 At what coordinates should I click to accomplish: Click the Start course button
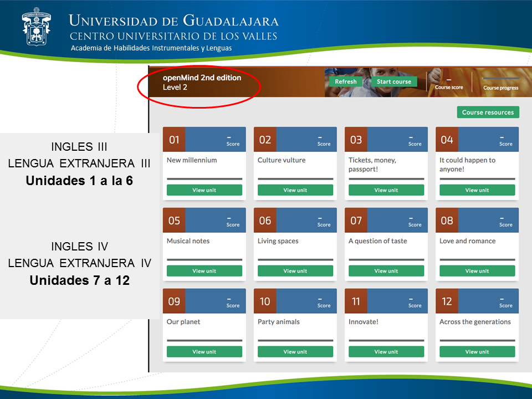tap(394, 81)
